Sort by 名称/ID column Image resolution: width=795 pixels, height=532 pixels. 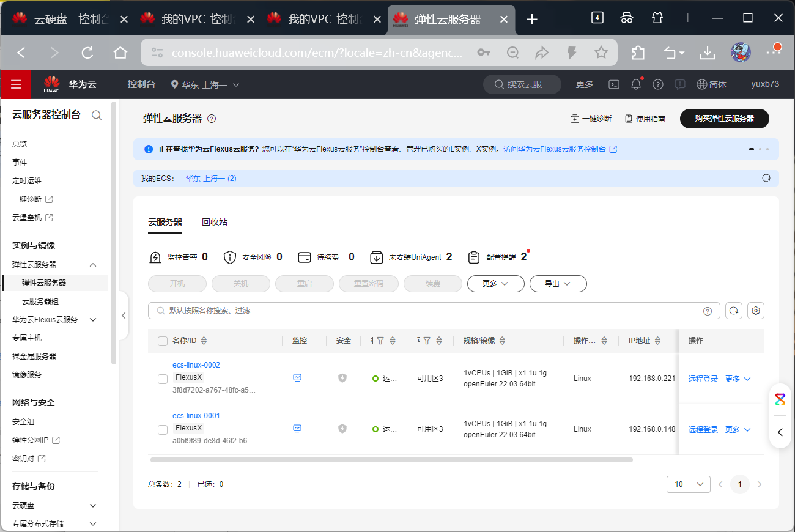click(204, 341)
